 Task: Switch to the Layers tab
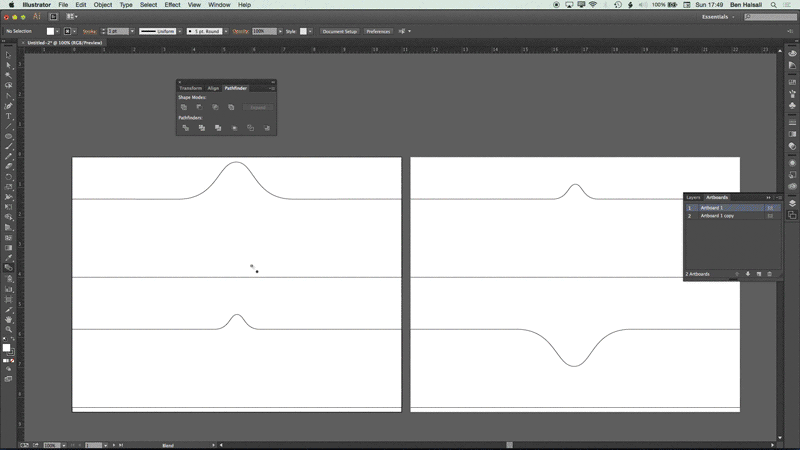pyautogui.click(x=693, y=197)
